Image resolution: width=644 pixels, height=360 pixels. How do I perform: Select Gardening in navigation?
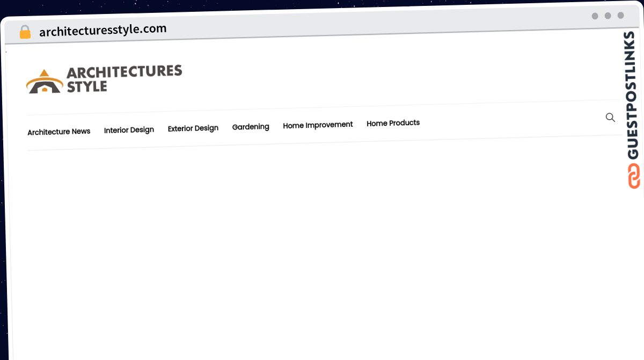point(251,127)
